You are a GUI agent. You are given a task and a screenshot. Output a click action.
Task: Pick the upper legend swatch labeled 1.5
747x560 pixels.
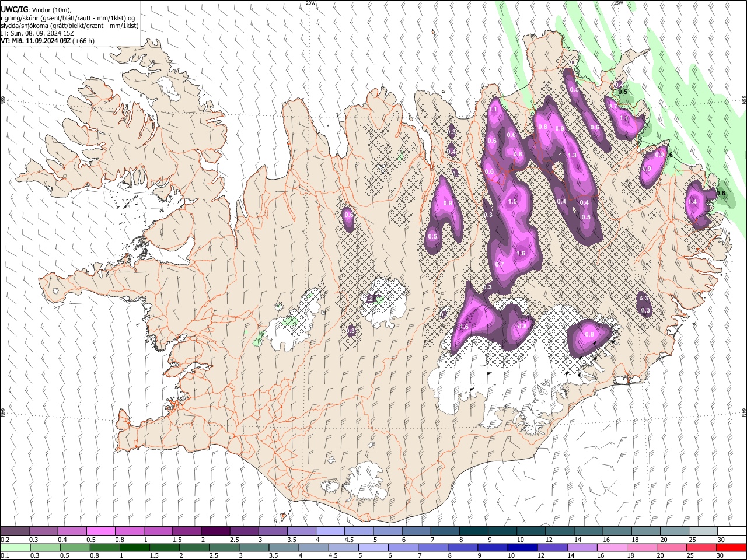[187, 531]
